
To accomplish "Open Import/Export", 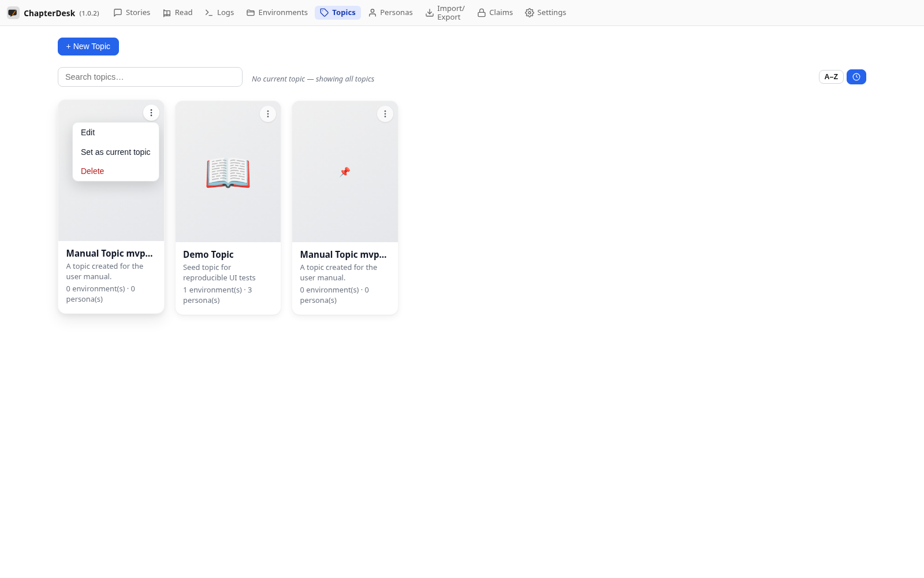I will [x=445, y=13].
